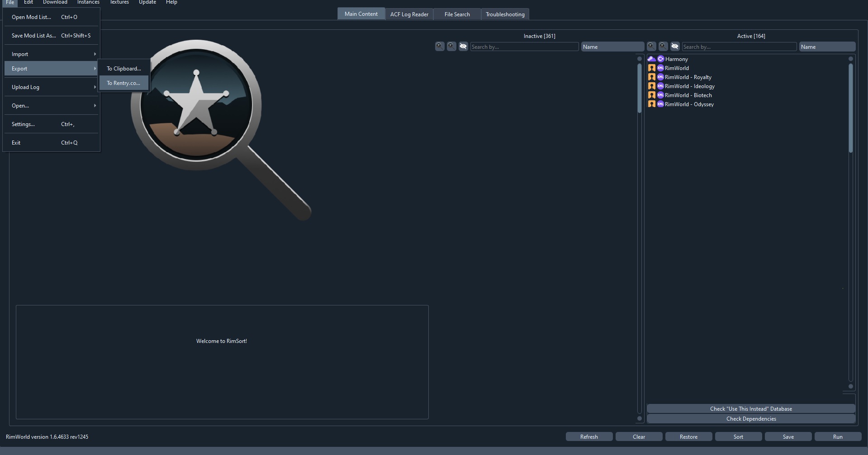Viewport: 868px width, 455px height.
Task: Switch to the Main Content tab
Action: pyautogui.click(x=361, y=14)
